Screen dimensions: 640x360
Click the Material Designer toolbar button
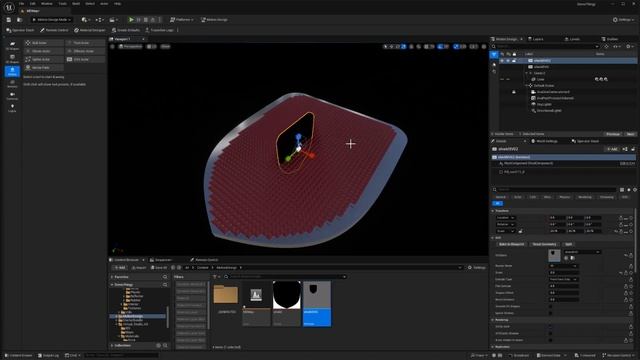coord(90,30)
